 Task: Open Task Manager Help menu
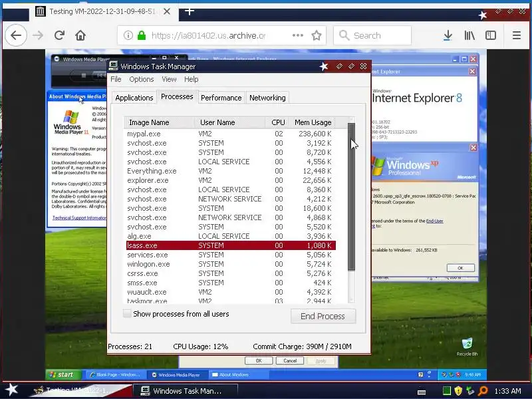click(192, 79)
